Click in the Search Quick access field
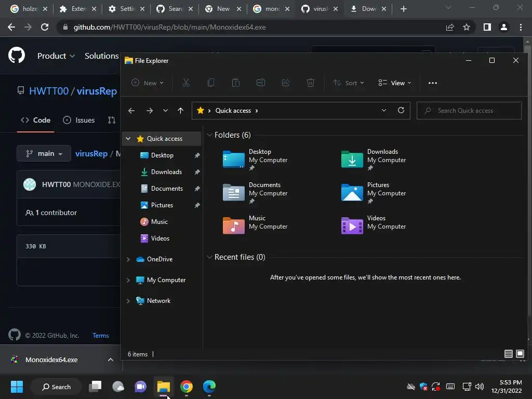Image resolution: width=532 pixels, height=399 pixels. point(469,111)
